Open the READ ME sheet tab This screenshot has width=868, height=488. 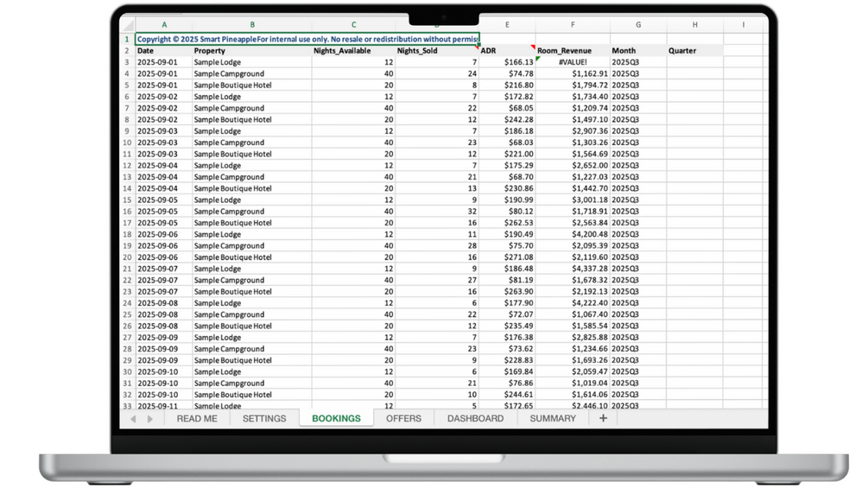(x=197, y=419)
